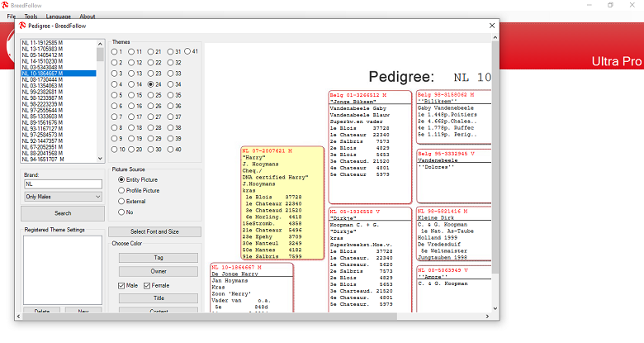Choose theme 41 radio option
The width and height of the screenshot is (644, 343).
[187, 51]
